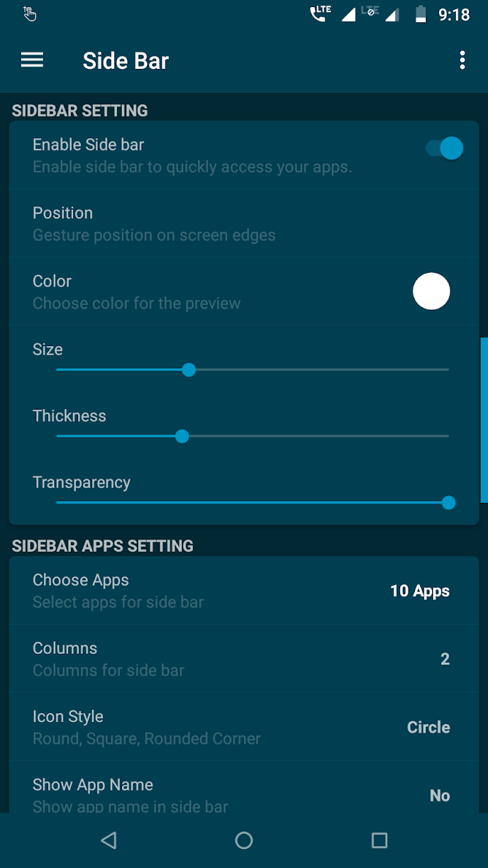Open the three-dot overflow menu

point(462,60)
